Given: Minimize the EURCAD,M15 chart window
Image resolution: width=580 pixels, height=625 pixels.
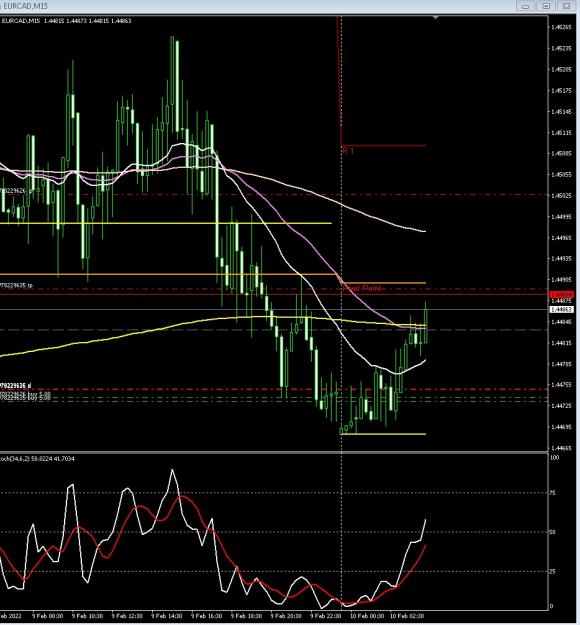Looking at the screenshot, I should tap(525, 6).
